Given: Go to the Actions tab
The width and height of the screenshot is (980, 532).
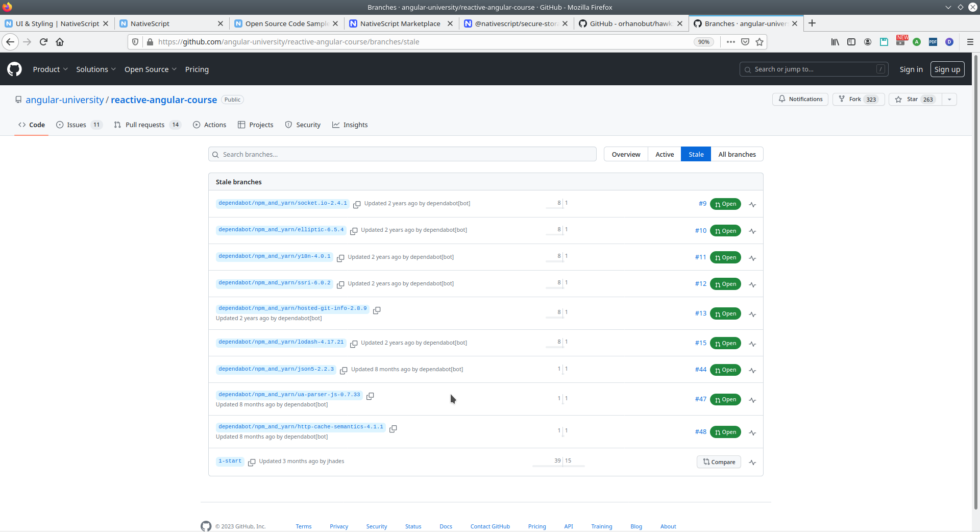Looking at the screenshot, I should [210, 125].
